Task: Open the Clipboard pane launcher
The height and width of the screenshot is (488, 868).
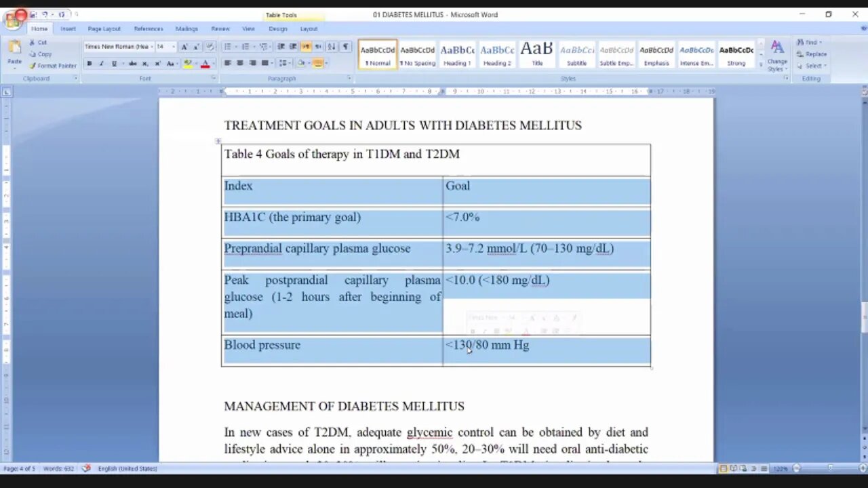Action: click(75, 78)
